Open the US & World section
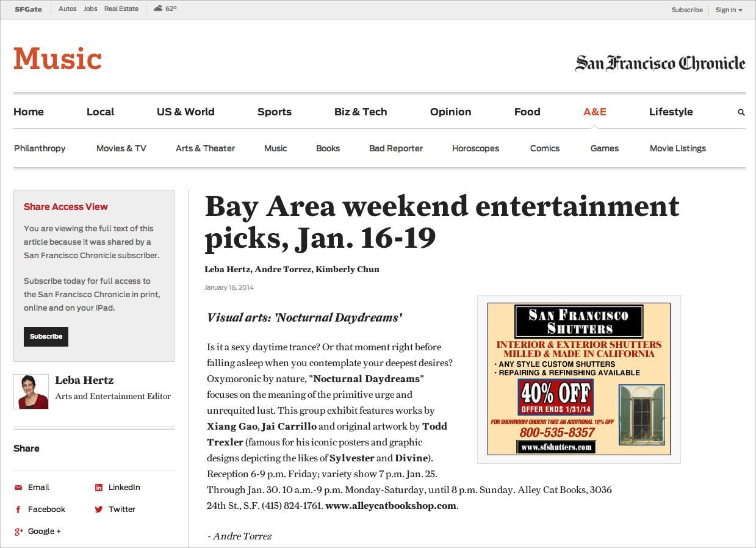Image resolution: width=756 pixels, height=548 pixels. pos(185,112)
